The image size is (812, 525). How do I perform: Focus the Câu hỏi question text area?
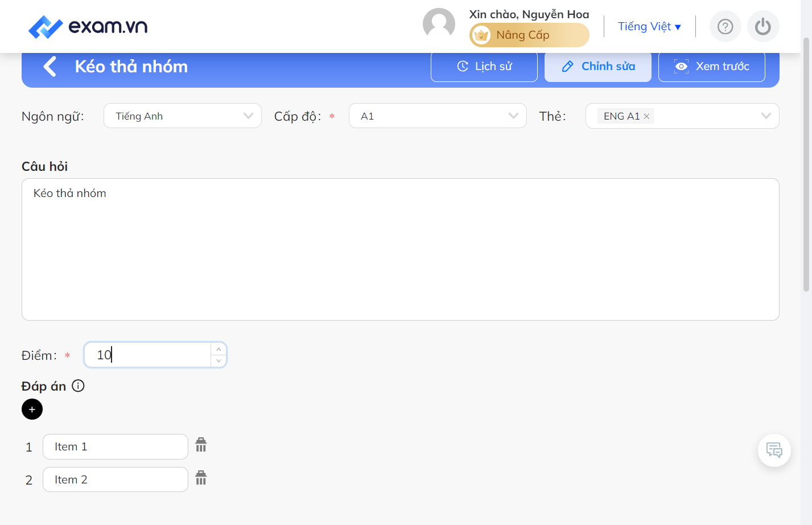(401, 249)
